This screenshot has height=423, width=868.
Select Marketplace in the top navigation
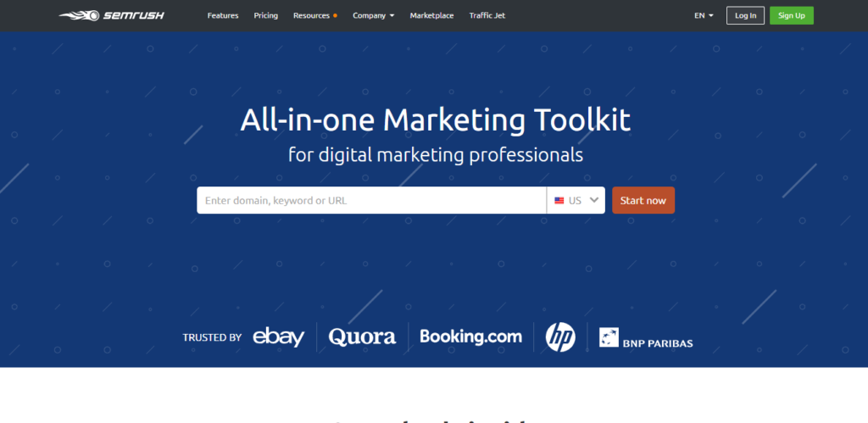[431, 15]
